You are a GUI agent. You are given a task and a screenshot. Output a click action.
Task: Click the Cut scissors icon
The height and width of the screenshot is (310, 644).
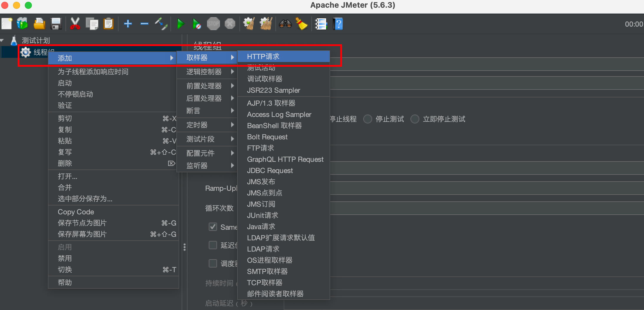(x=75, y=24)
